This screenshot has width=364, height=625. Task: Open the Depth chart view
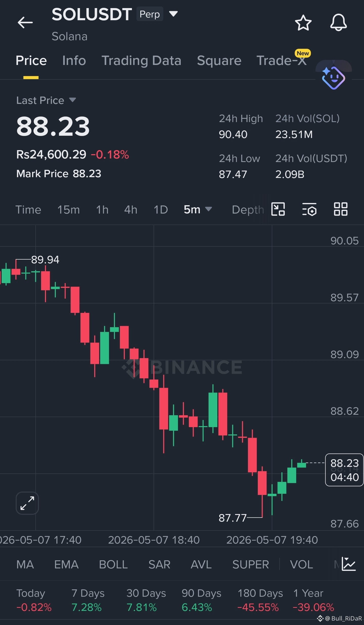[x=248, y=210]
